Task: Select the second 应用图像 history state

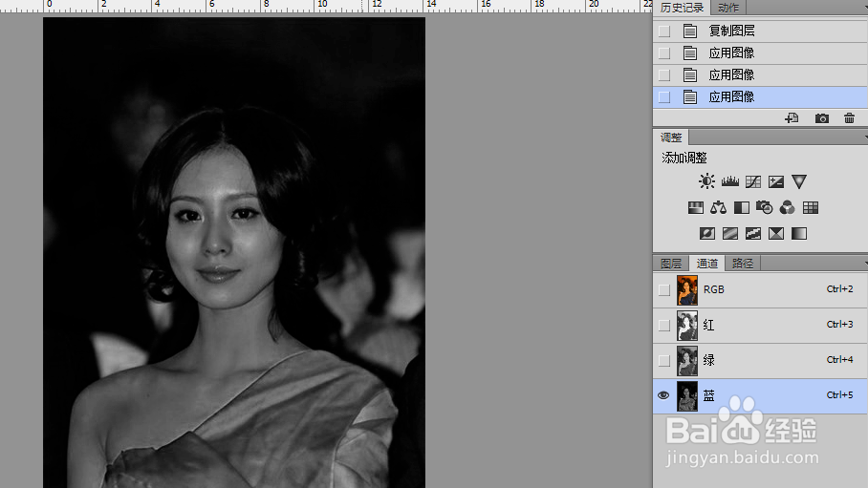Action: (760, 75)
